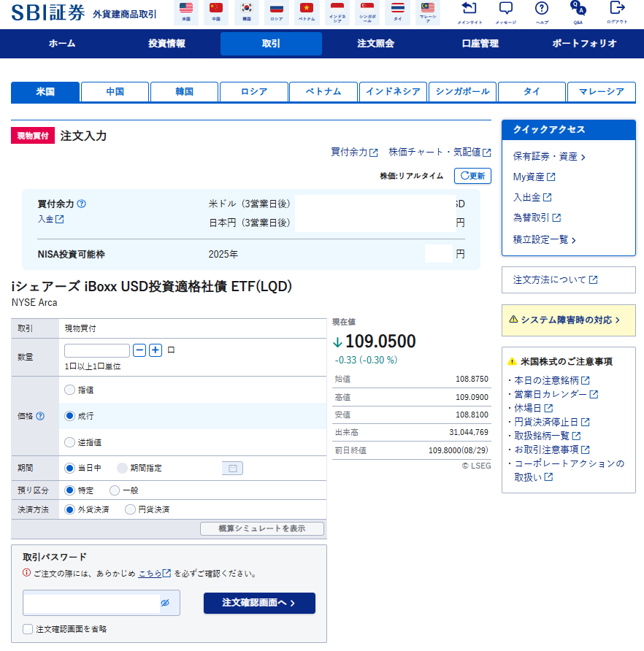Click the 取引パスワード input field
This screenshot has width=644, height=651.
pos(101,603)
